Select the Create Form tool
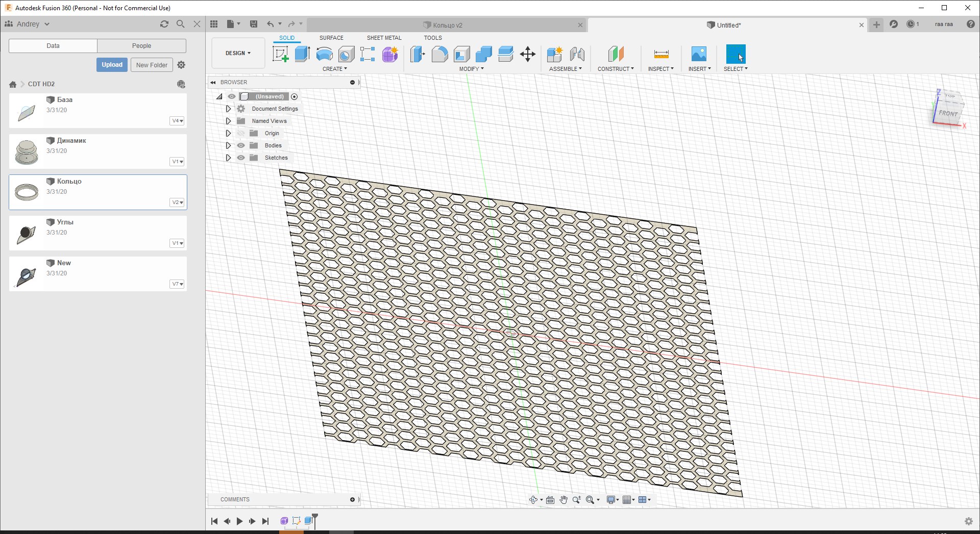Screen dimensions: 980x534 390,54
